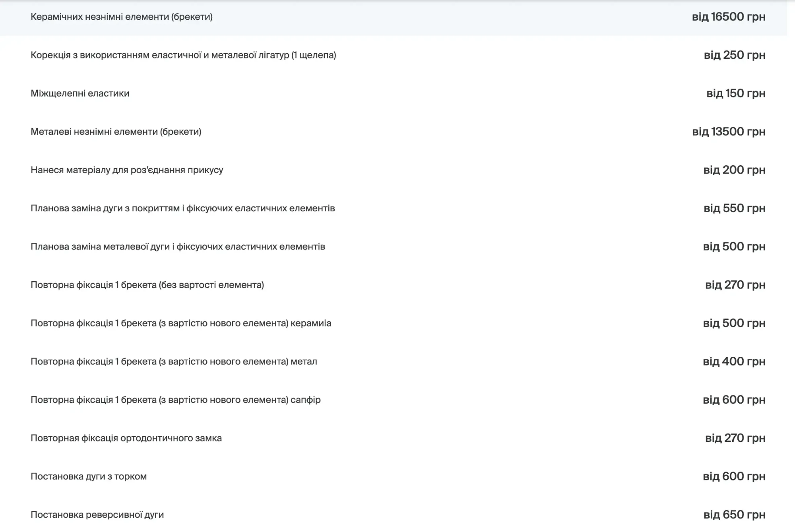Select Повторна фіксація 1 брекета без вартості

click(147, 285)
